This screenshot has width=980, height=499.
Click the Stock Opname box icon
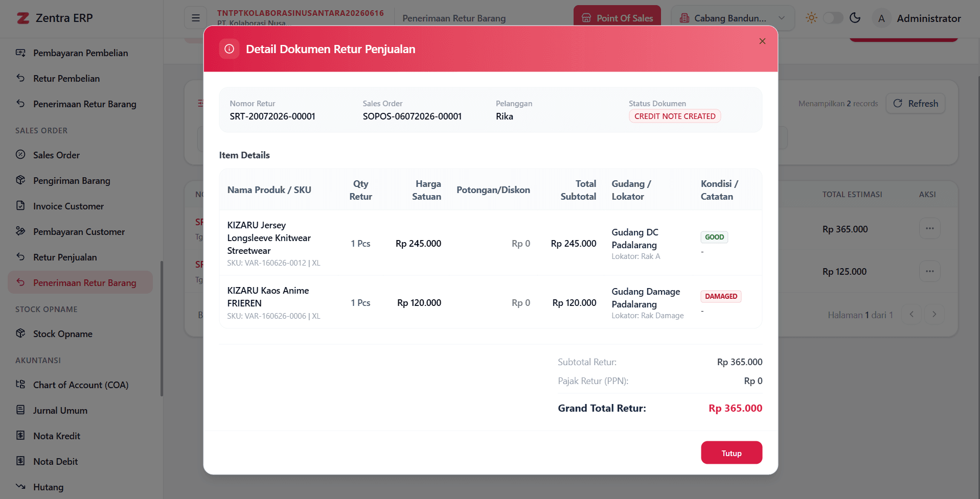click(x=20, y=334)
